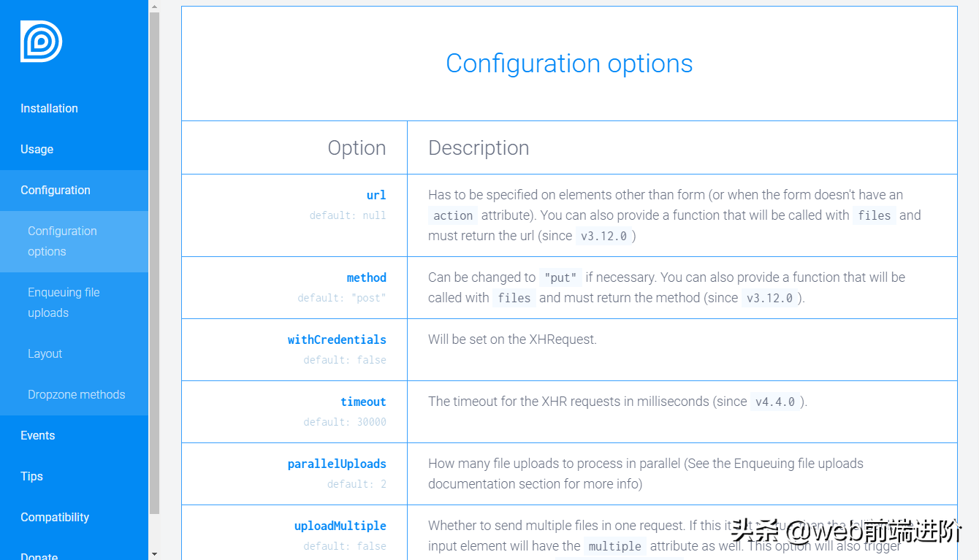Viewport: 979px width, 560px height.
Task: Click the url option name
Action: (376, 195)
